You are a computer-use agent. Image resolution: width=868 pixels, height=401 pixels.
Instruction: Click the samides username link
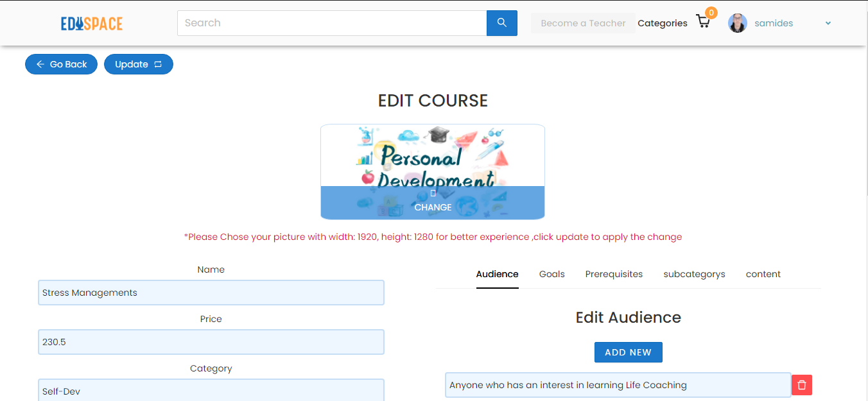pos(774,23)
